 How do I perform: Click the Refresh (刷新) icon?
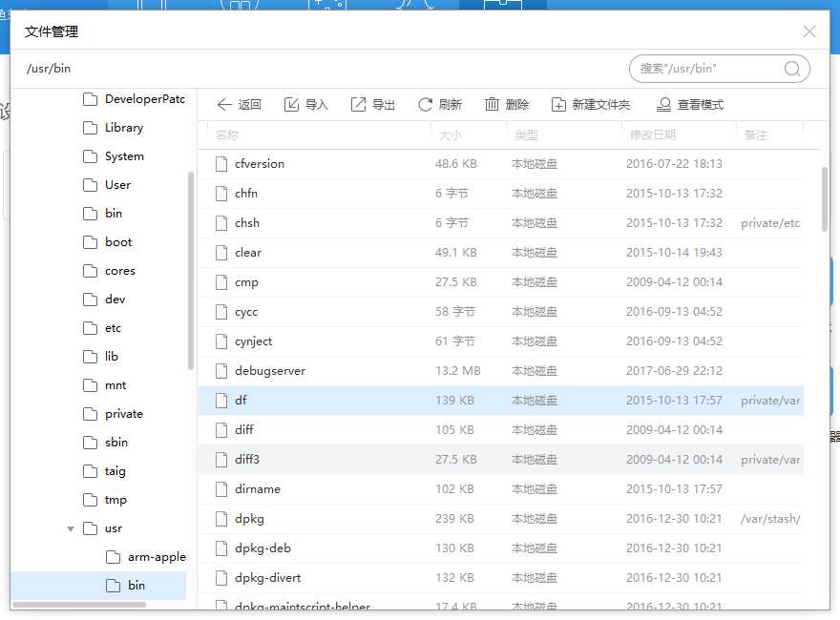(x=426, y=105)
